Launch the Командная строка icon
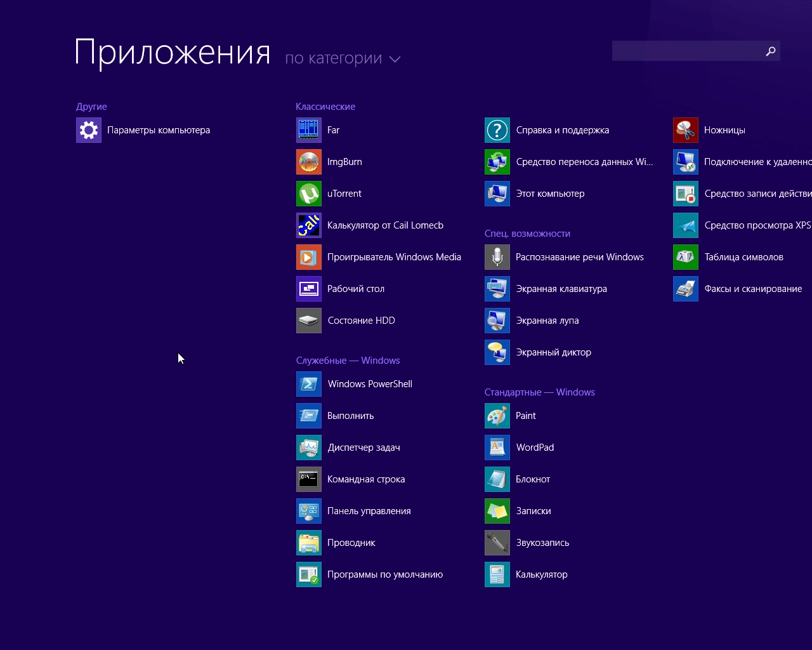 (x=309, y=479)
